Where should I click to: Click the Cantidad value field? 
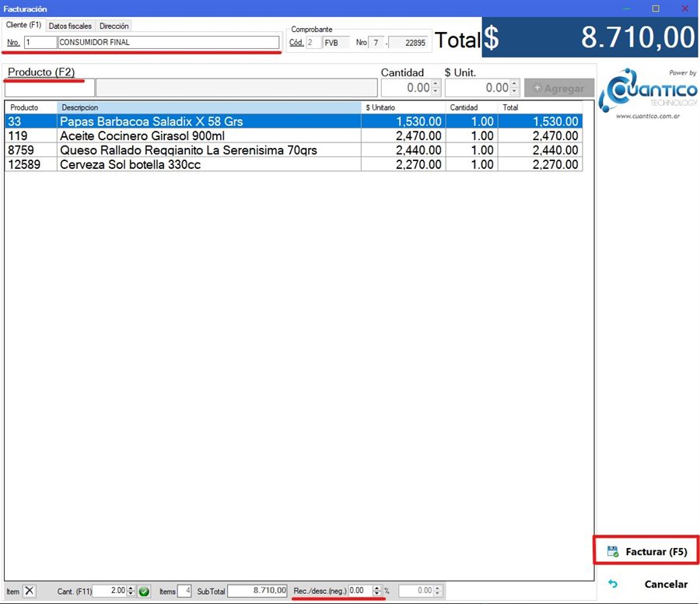407,87
